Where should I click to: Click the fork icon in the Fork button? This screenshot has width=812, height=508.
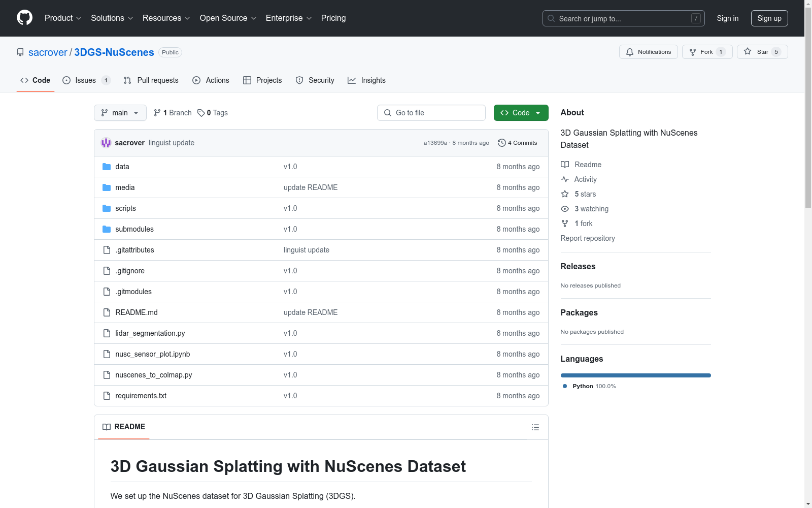[x=693, y=52]
